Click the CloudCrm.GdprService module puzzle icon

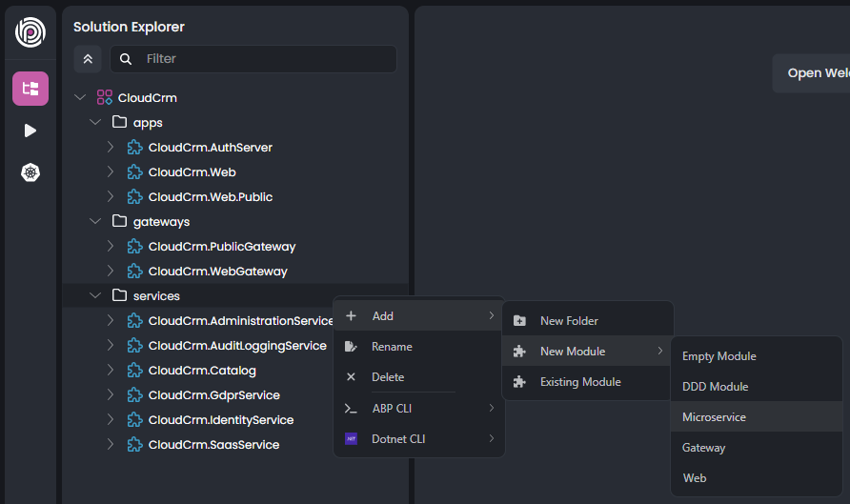pyautogui.click(x=134, y=395)
